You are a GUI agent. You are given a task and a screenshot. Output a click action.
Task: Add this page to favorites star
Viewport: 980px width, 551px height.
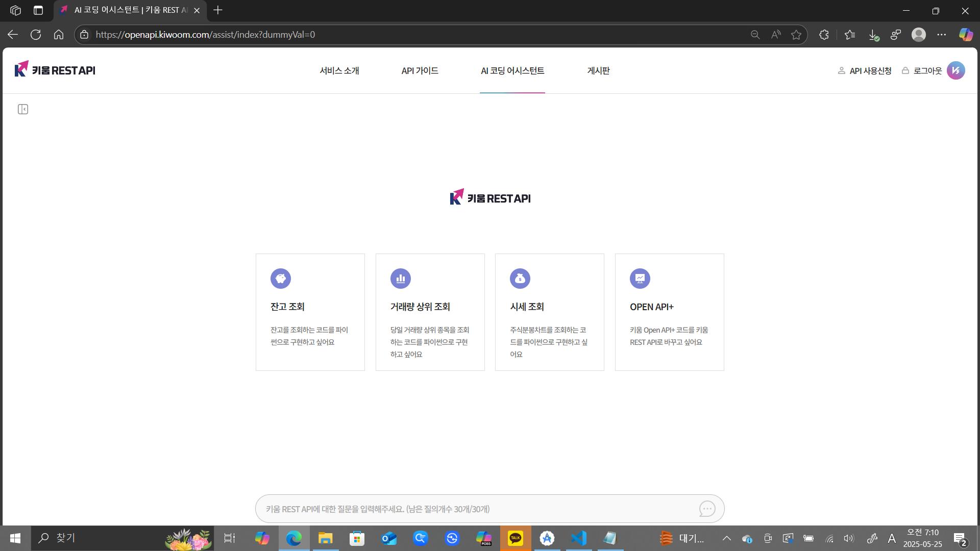(796, 35)
